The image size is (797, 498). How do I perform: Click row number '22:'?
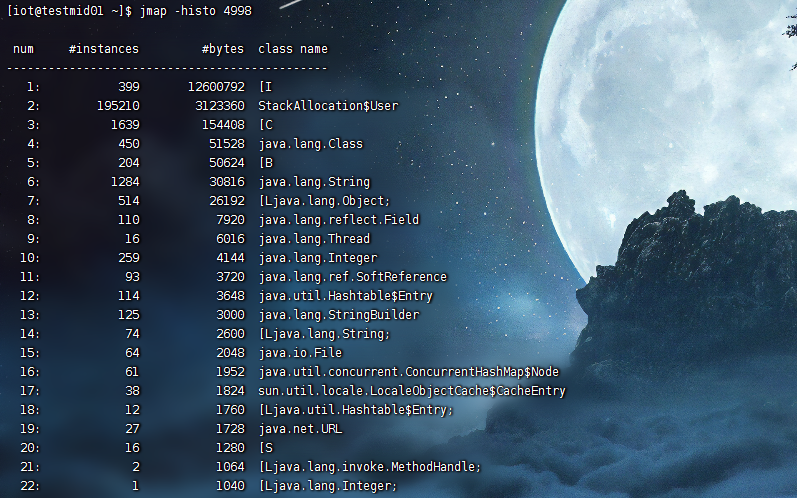30,486
